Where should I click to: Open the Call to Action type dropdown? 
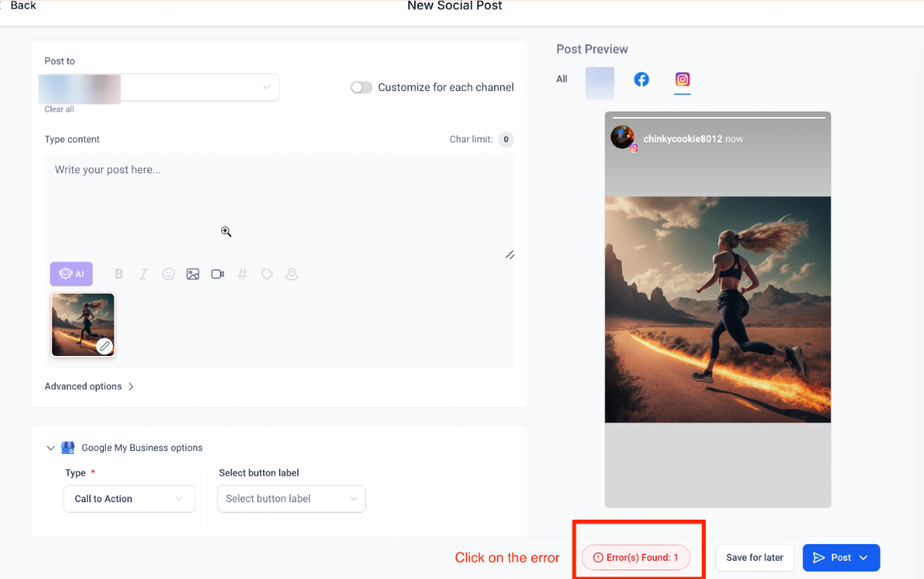[129, 499]
